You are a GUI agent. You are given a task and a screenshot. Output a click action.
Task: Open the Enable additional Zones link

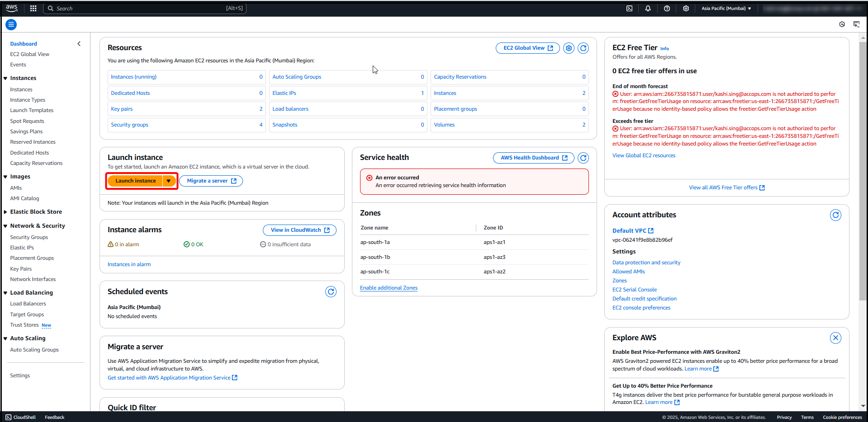click(x=389, y=287)
